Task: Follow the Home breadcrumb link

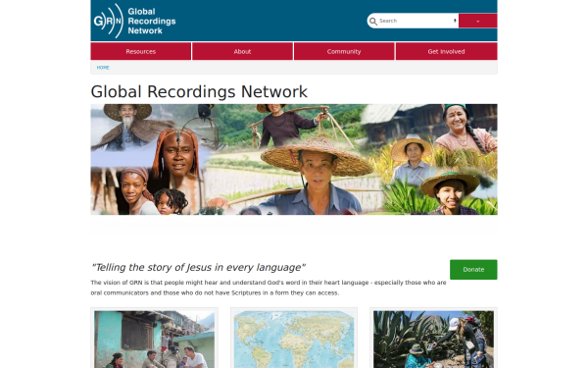Action: coord(103,68)
